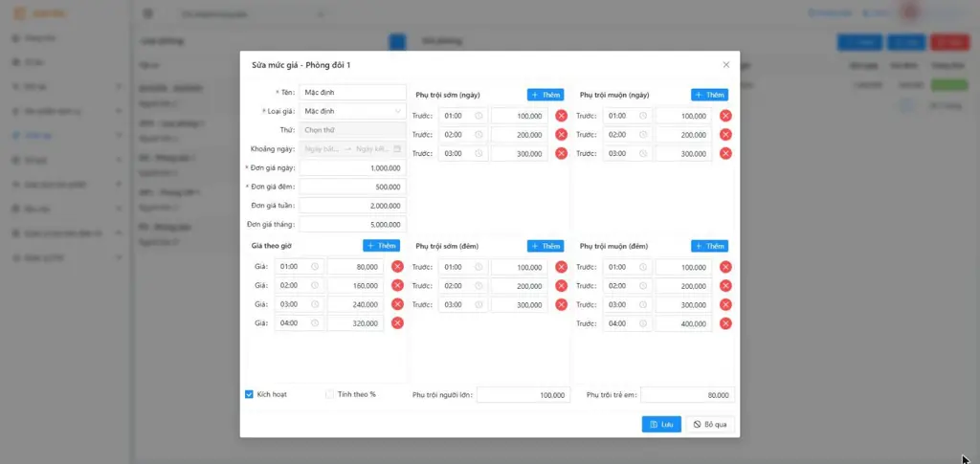Close the Sửa mức giá dialog
The image size is (980, 464).
[725, 65]
